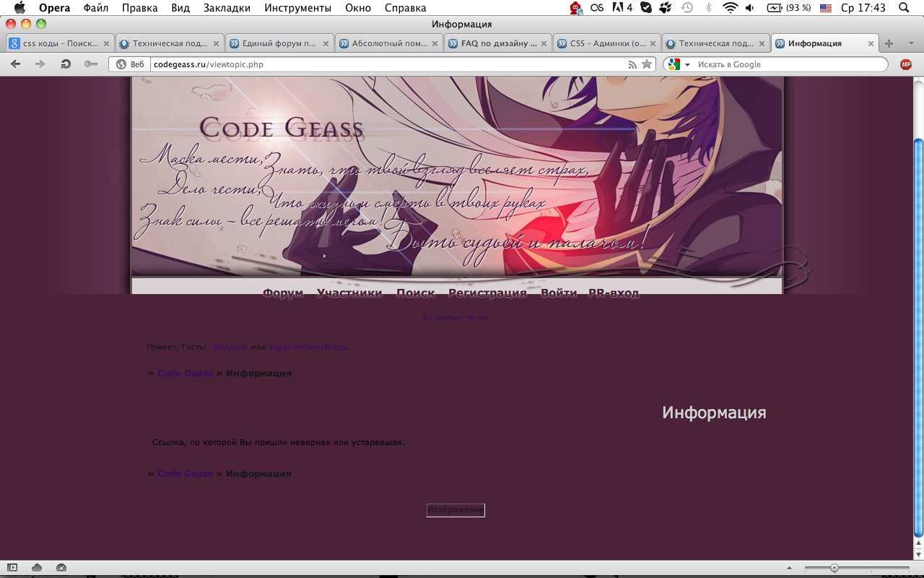Open the Инструменты menu

(298, 8)
